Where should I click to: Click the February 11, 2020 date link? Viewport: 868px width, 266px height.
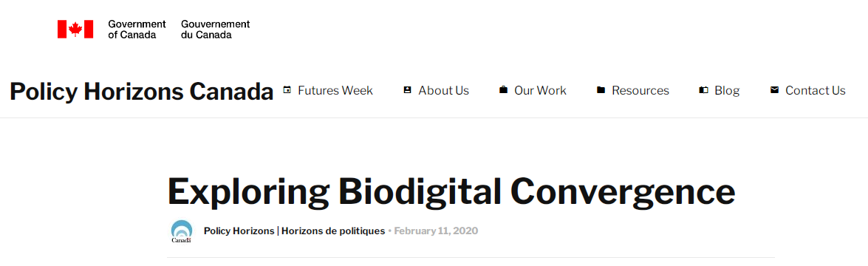[436, 231]
